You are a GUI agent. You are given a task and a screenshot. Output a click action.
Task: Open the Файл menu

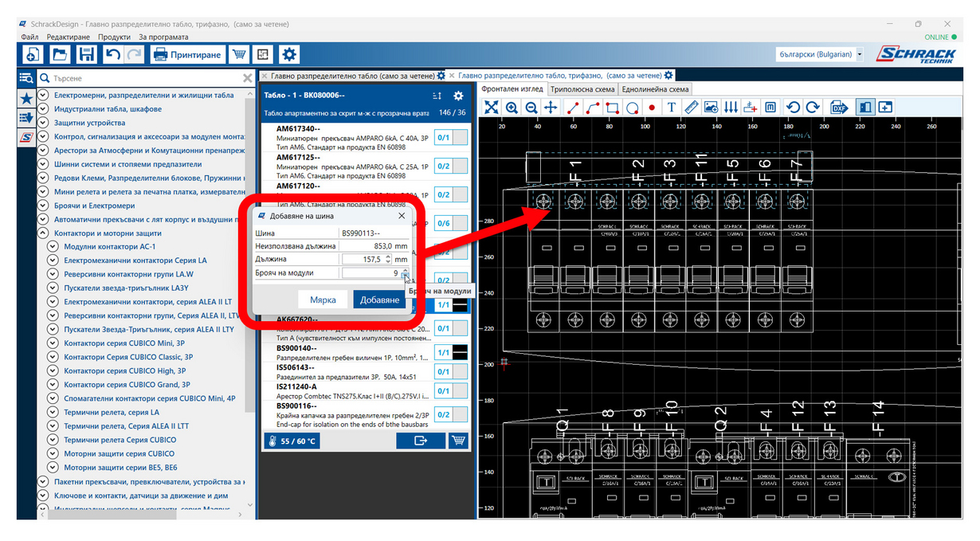click(30, 37)
